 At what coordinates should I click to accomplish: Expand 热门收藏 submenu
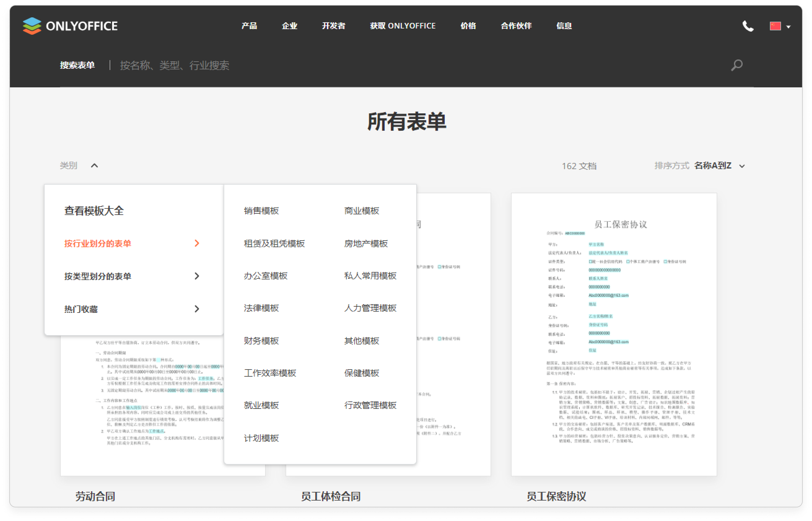(132, 309)
